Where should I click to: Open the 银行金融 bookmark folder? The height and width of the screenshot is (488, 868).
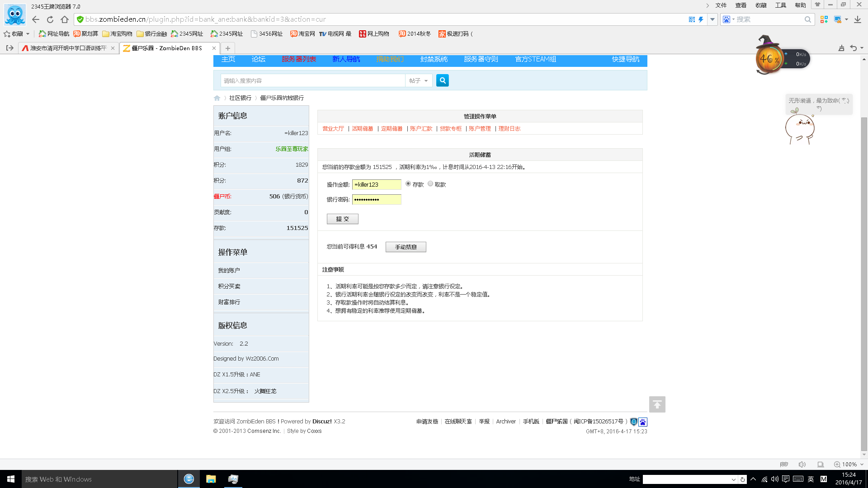[x=151, y=34]
